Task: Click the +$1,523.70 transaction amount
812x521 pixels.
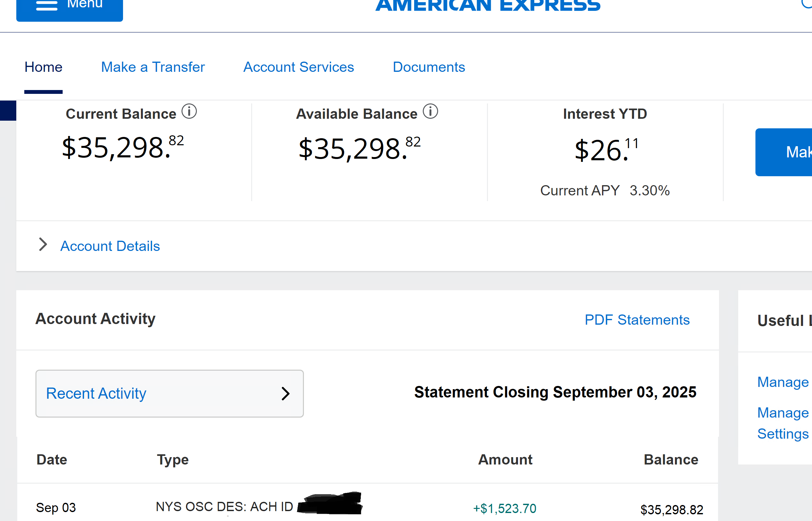Action: point(505,509)
